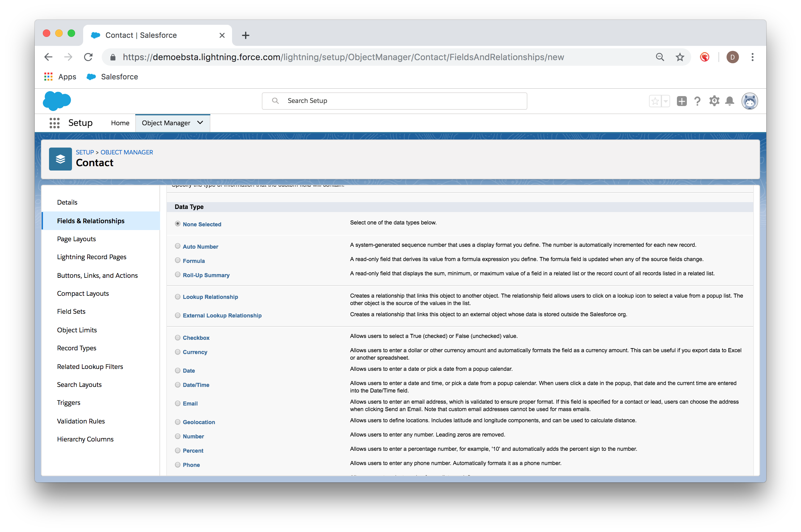
Task: Open the notifications bell
Action: click(729, 101)
